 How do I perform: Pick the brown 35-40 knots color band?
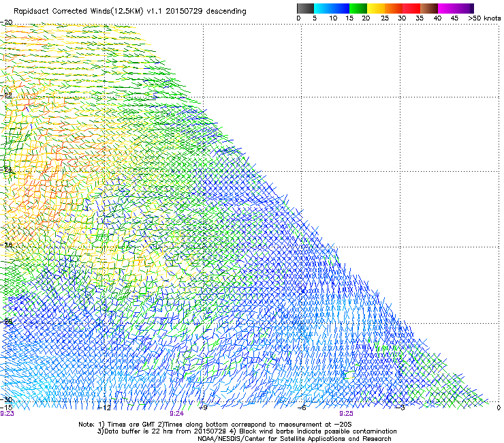pyautogui.click(x=429, y=8)
